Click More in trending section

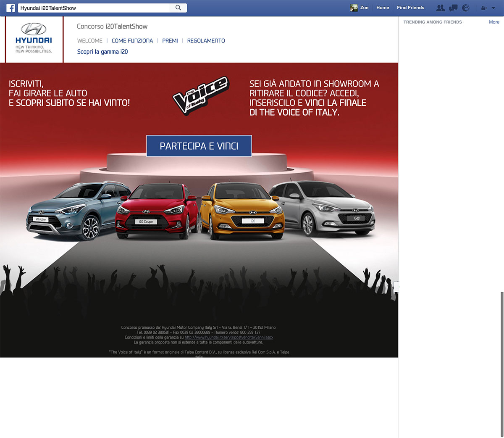pos(494,22)
